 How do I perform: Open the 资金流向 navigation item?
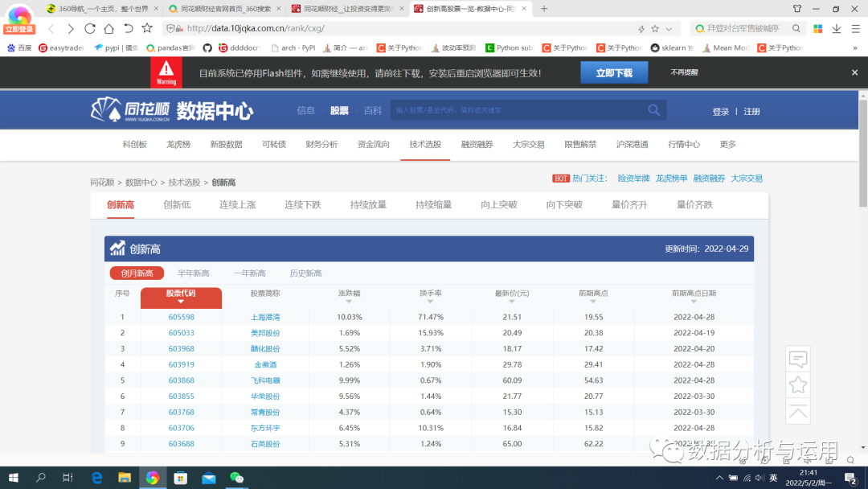pos(373,145)
